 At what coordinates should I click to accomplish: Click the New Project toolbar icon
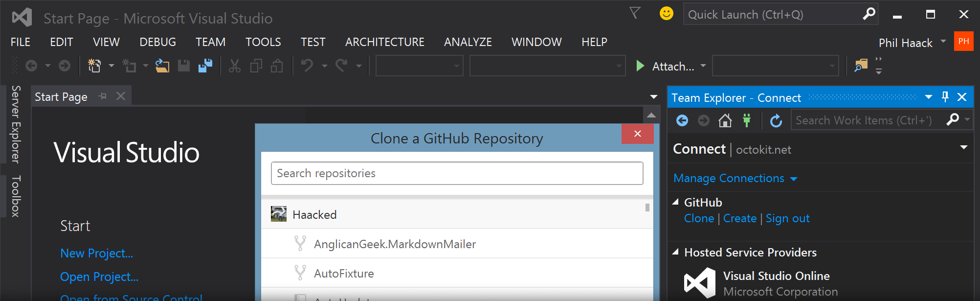pyautogui.click(x=94, y=66)
